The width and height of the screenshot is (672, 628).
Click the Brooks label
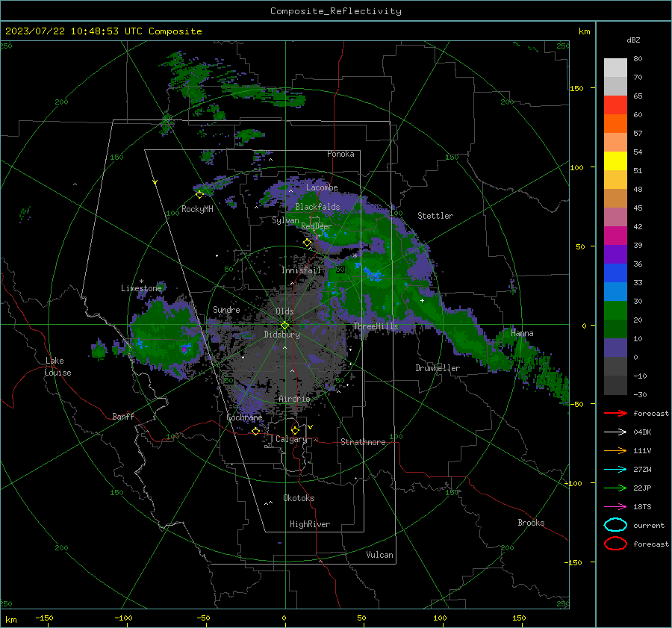click(531, 523)
